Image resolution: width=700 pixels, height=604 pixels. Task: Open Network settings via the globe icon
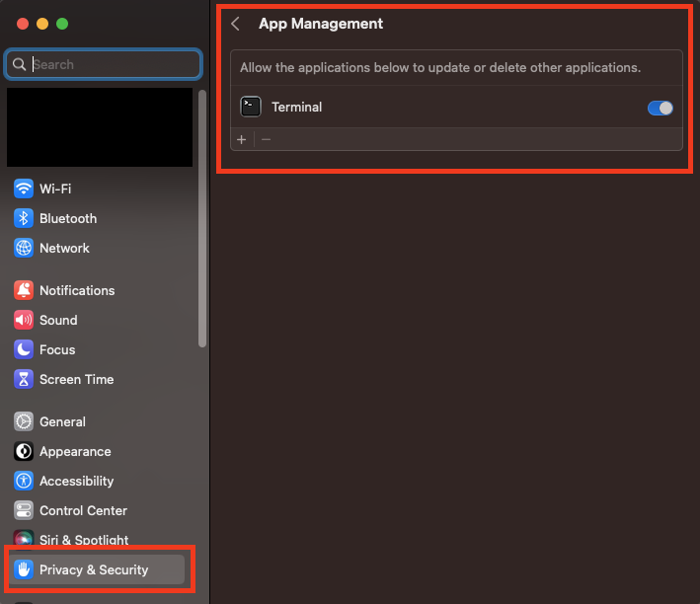pyautogui.click(x=24, y=248)
